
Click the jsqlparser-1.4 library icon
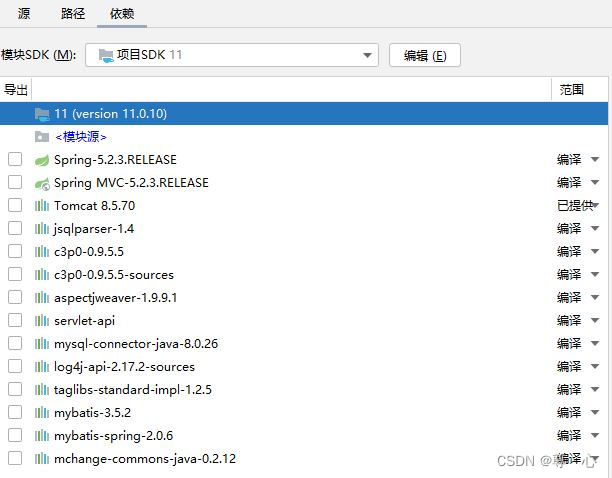coord(42,229)
